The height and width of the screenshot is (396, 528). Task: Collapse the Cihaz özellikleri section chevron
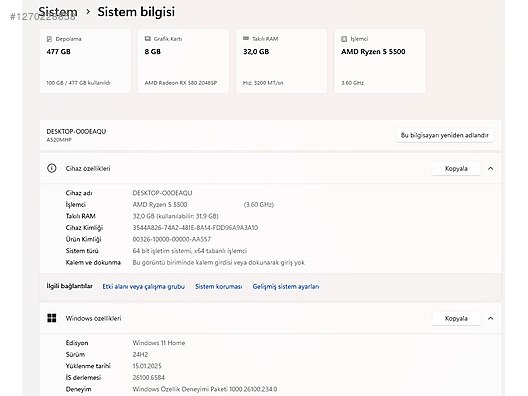(490, 168)
